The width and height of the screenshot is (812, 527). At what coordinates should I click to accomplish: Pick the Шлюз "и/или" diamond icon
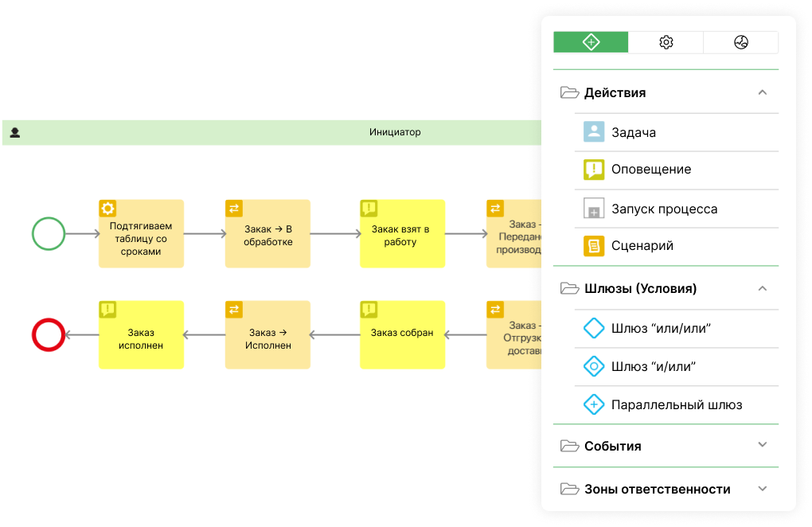tap(594, 366)
